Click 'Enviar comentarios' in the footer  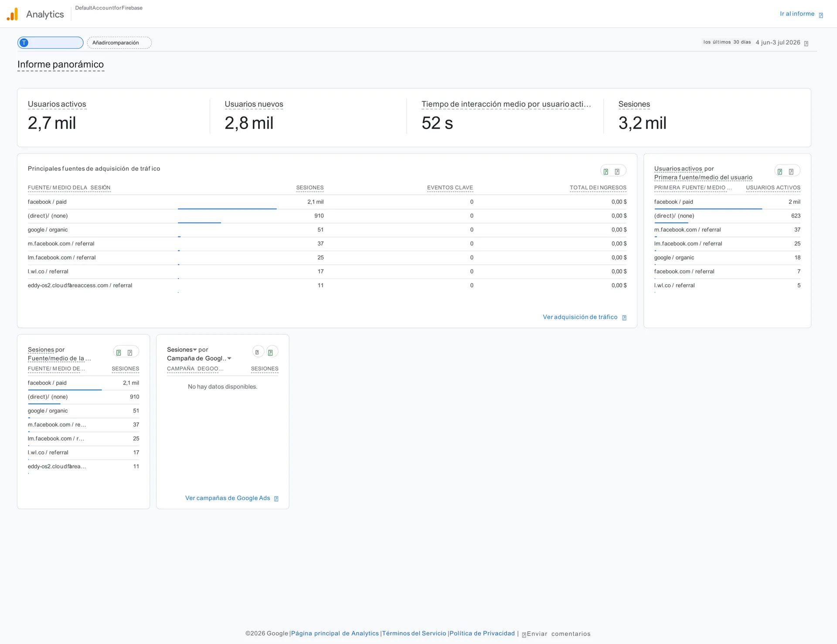coord(558,634)
